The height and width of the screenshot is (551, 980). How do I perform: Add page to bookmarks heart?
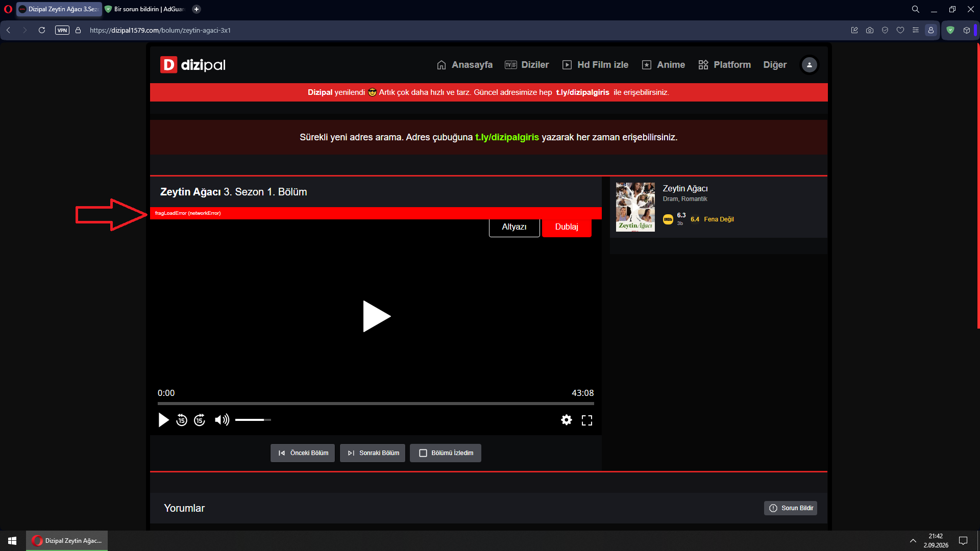point(900,30)
